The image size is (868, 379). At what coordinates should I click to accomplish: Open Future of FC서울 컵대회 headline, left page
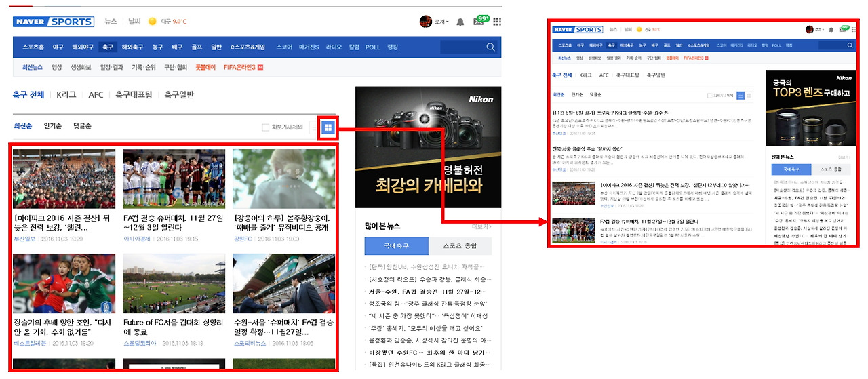tap(174, 327)
